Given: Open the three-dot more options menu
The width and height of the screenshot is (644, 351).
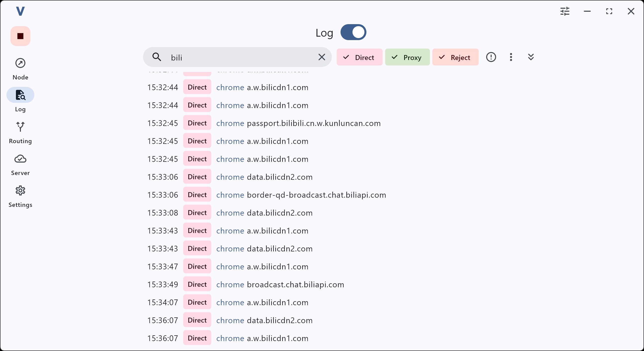Looking at the screenshot, I should [x=511, y=57].
